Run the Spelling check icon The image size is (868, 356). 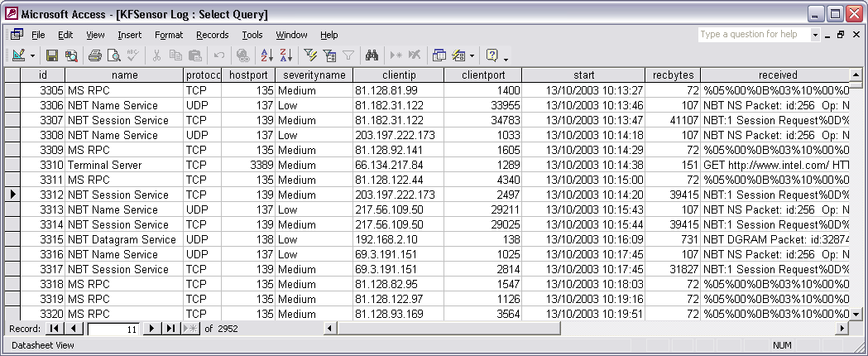tap(132, 55)
